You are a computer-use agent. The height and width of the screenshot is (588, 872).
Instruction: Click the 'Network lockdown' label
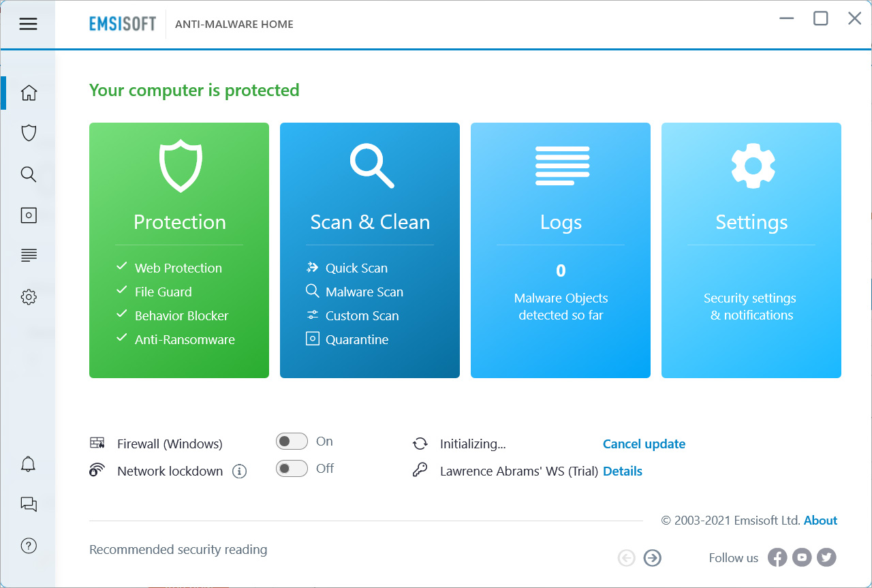pos(170,471)
